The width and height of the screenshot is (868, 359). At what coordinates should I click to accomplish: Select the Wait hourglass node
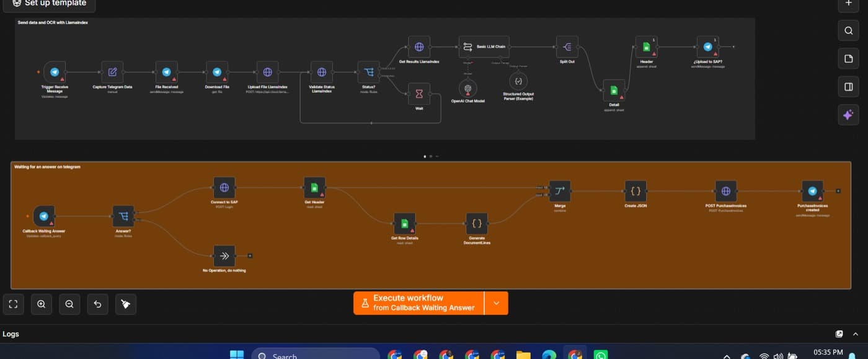[x=419, y=94]
